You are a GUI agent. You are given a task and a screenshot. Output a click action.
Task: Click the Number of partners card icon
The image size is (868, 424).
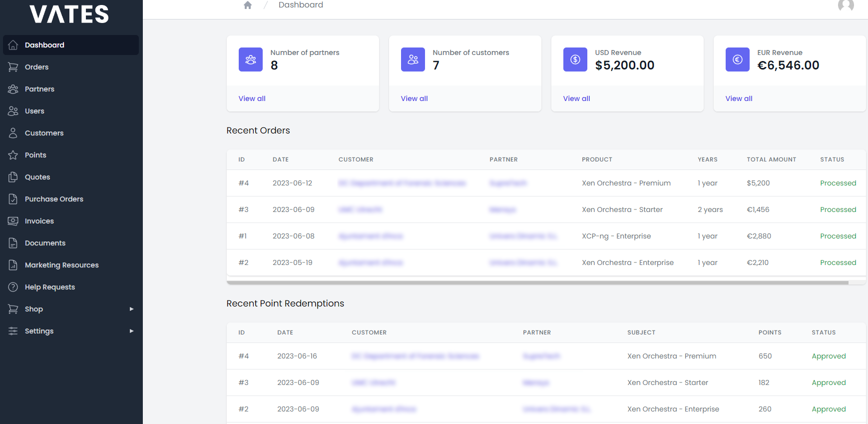[x=251, y=59]
